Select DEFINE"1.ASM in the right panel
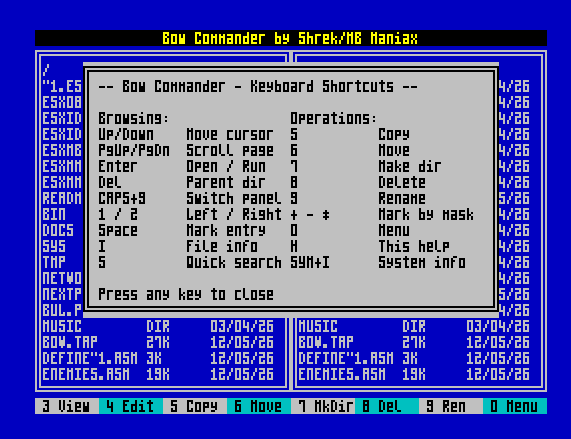 point(414,358)
